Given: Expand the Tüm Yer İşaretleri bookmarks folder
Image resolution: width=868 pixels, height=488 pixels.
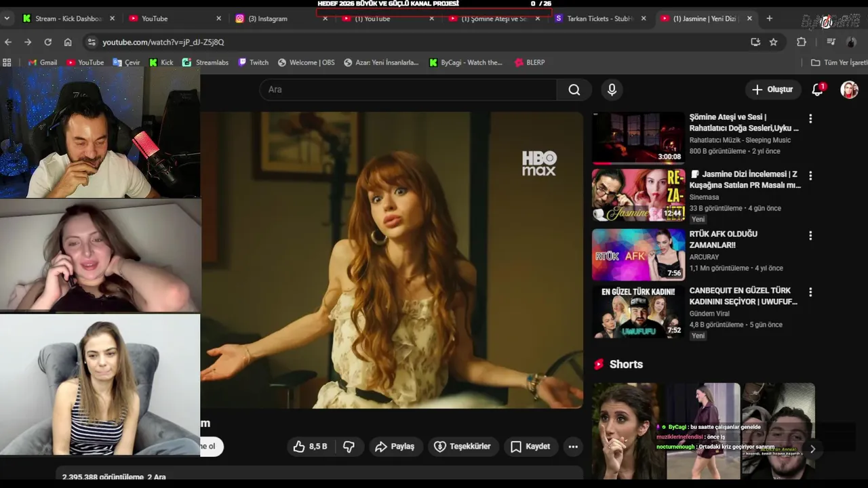Looking at the screenshot, I should 839,62.
